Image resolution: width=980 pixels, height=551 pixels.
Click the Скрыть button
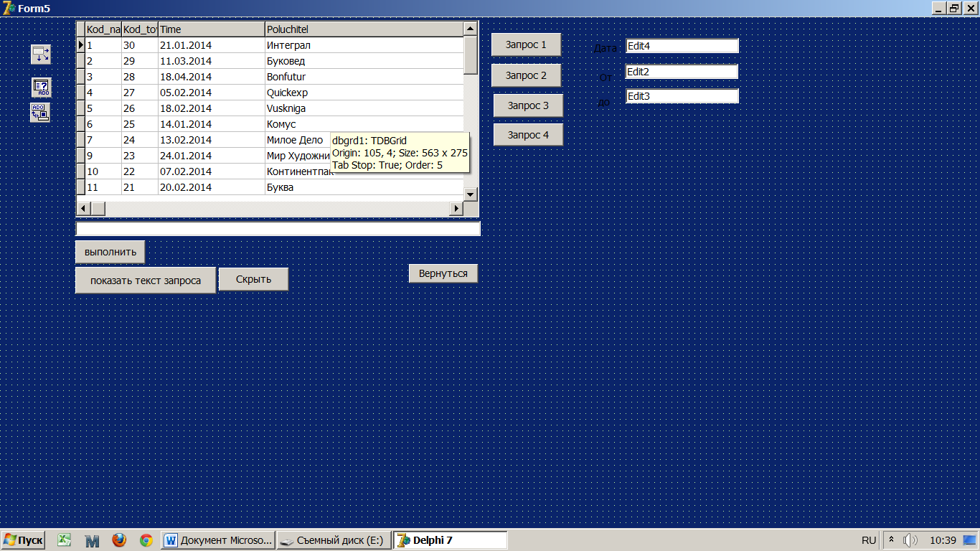253,279
